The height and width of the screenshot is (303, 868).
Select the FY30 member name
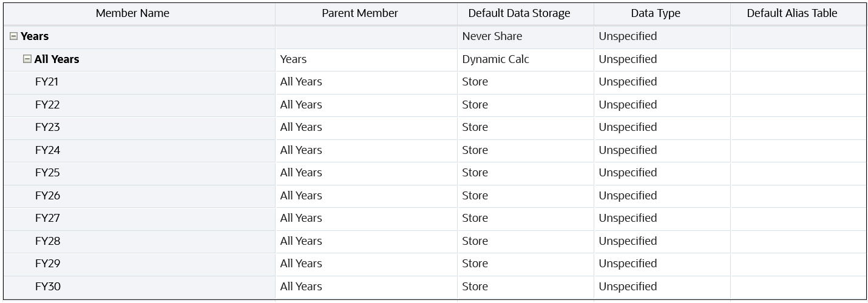pyautogui.click(x=47, y=287)
